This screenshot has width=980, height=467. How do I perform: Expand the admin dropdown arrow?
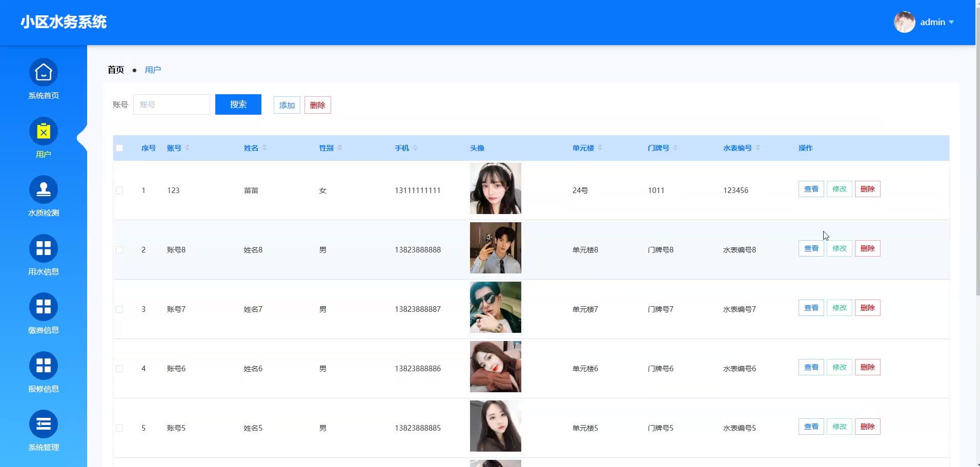951,22
